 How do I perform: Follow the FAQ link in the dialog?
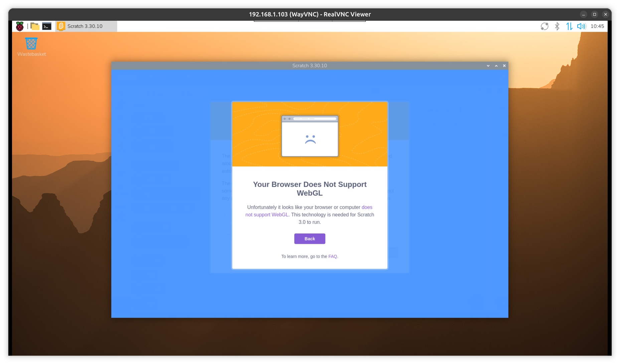point(332,256)
